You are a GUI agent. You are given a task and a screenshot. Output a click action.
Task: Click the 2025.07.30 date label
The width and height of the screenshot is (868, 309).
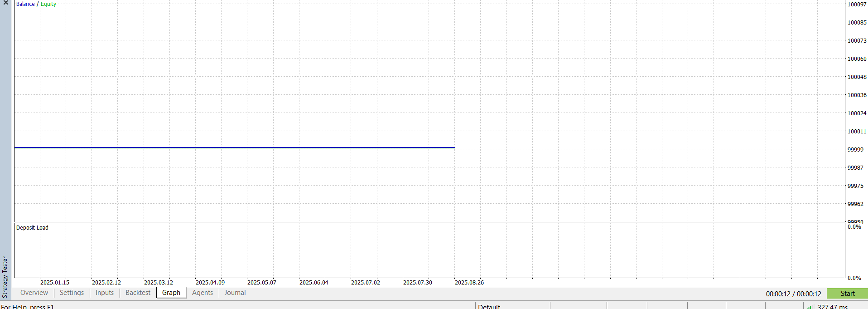[418, 282]
